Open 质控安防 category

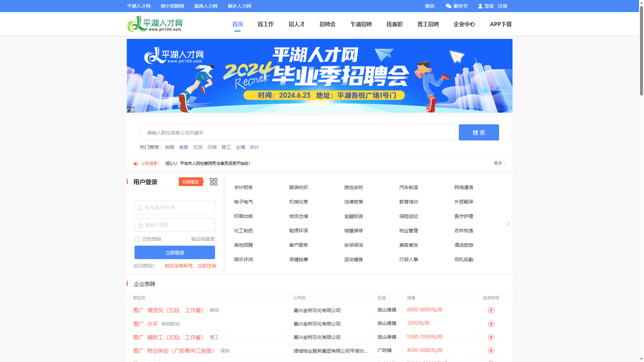[x=353, y=187]
